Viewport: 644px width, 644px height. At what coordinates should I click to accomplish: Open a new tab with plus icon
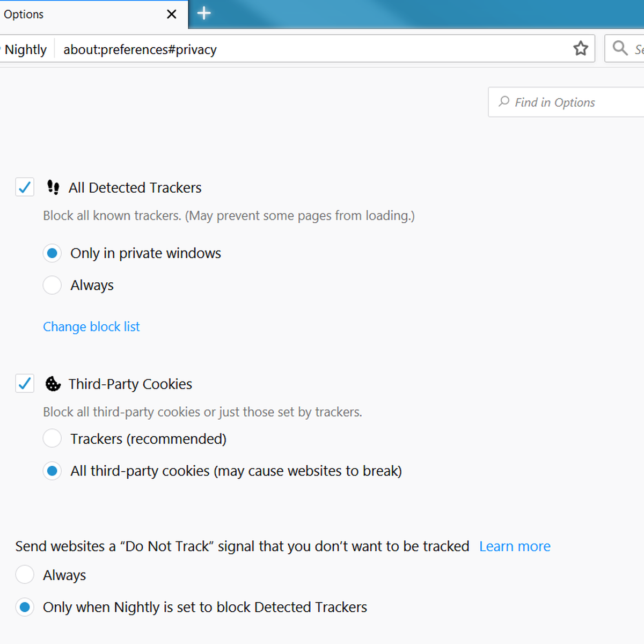204,13
